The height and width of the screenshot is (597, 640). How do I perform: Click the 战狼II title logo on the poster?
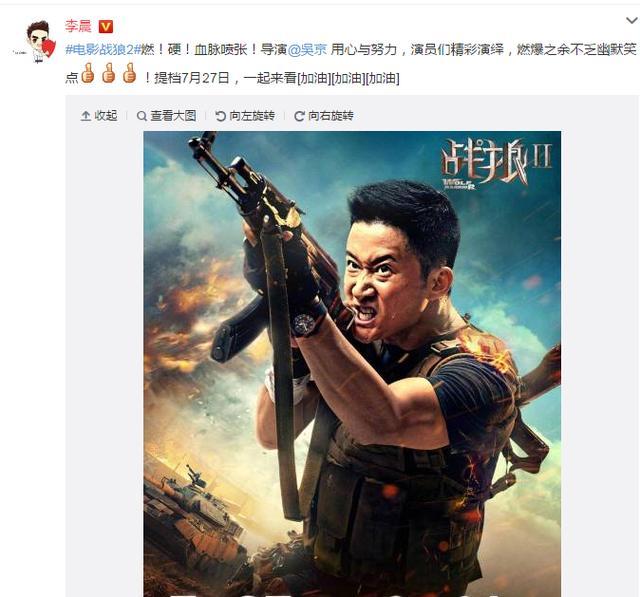click(496, 164)
